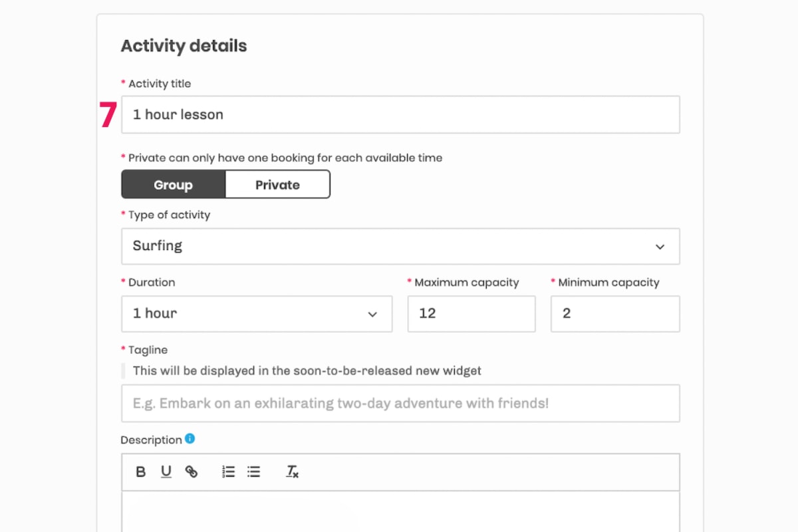
Task: Select the Group booking option
Action: 173,184
